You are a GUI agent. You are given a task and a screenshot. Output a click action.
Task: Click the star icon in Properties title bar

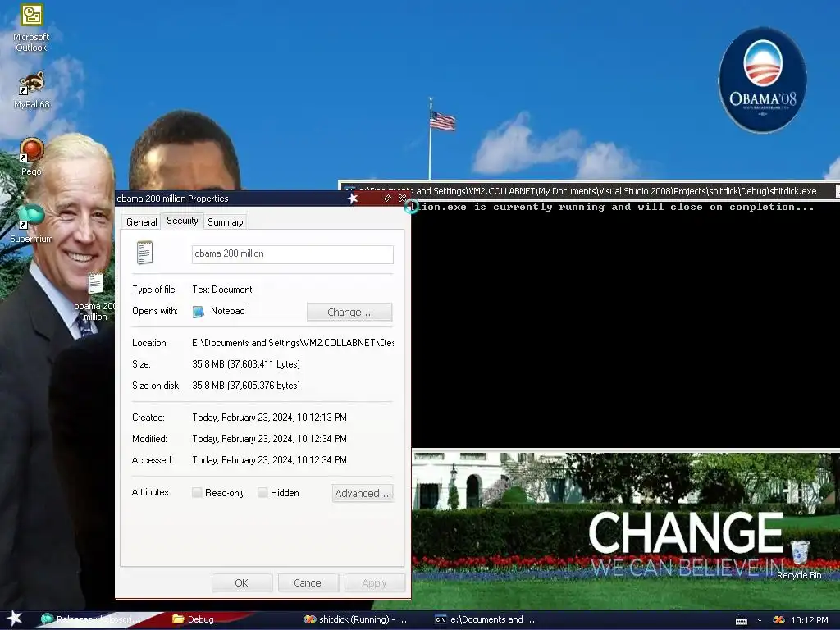point(353,199)
